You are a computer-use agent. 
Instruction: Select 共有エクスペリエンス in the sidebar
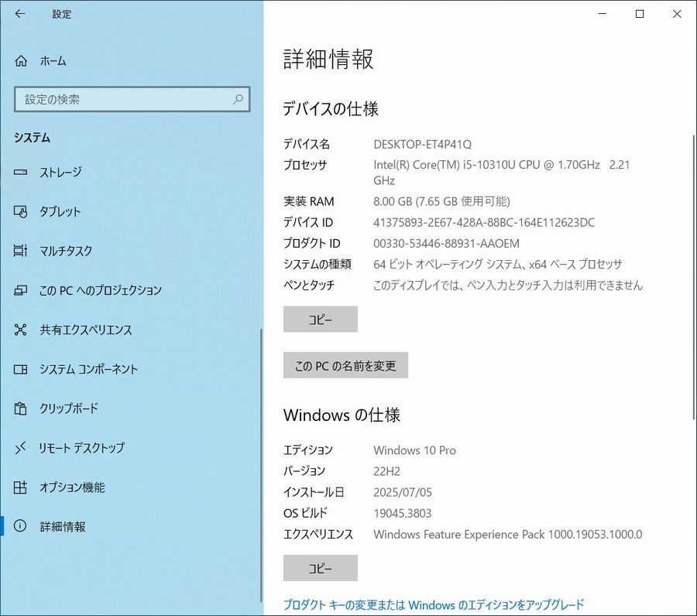click(x=131, y=330)
